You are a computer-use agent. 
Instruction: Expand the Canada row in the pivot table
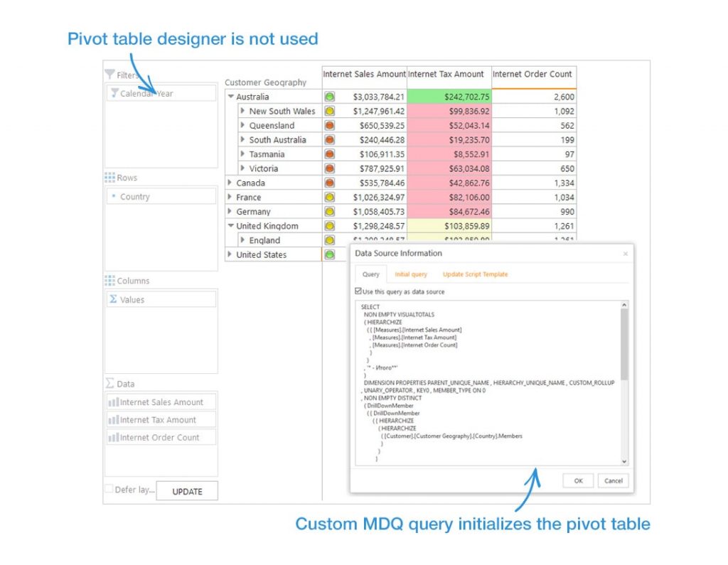click(x=230, y=183)
